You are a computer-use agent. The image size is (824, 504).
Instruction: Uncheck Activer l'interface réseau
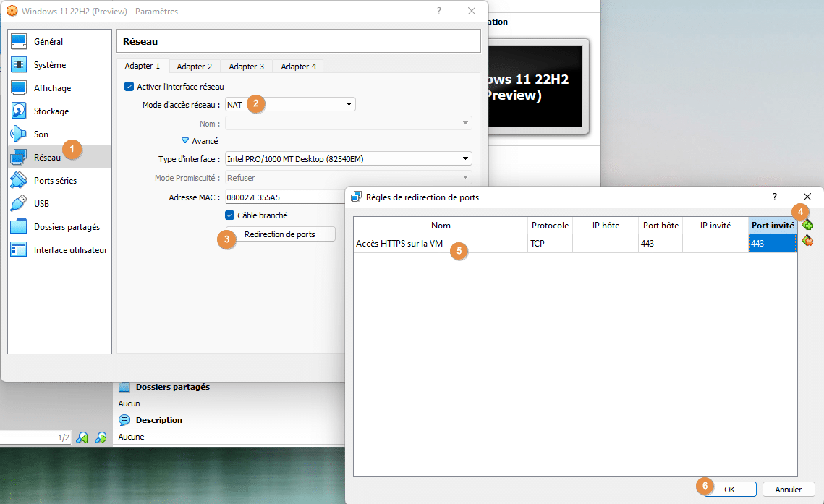point(129,85)
